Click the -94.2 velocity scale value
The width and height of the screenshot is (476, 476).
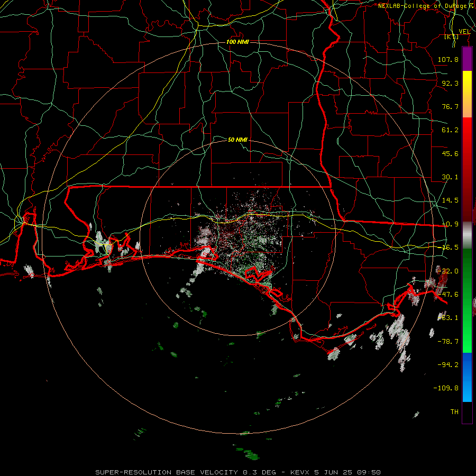coord(448,365)
